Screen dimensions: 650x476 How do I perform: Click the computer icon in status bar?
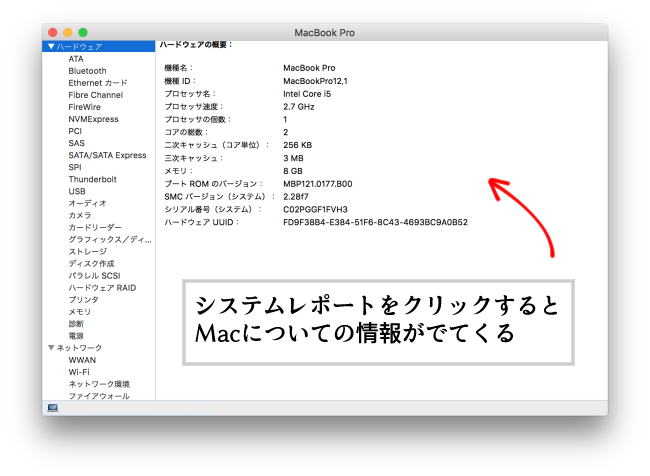click(x=53, y=408)
